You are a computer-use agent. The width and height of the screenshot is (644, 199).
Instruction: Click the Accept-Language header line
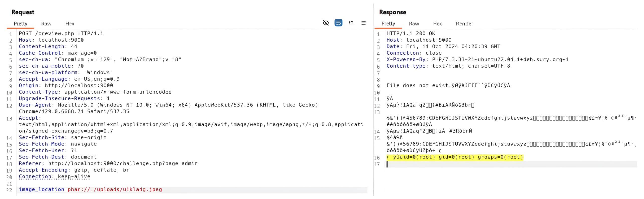click(x=69, y=79)
